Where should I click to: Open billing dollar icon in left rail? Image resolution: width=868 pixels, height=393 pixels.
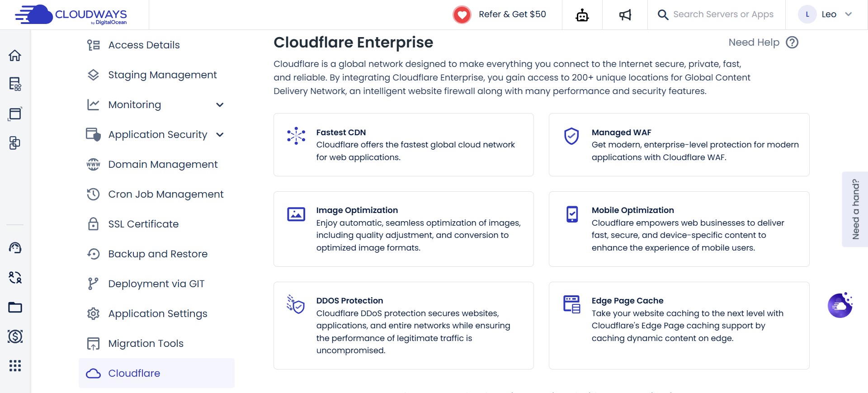click(15, 336)
